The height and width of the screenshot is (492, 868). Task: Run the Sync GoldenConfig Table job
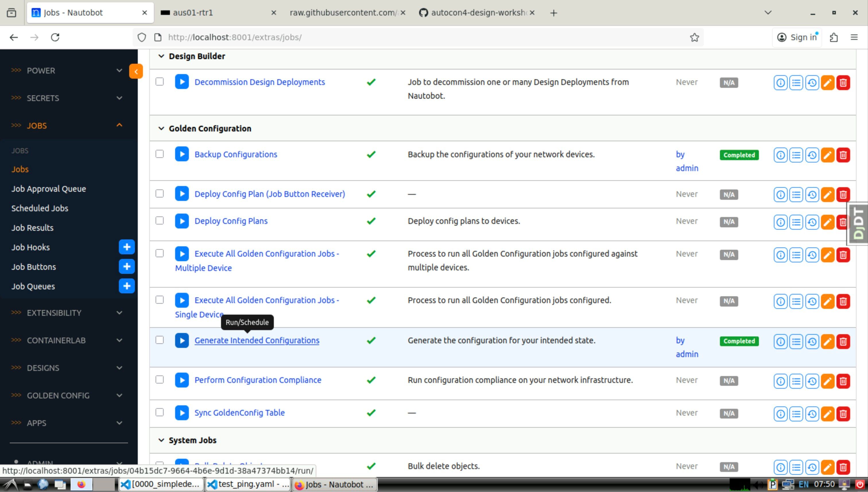click(x=182, y=412)
